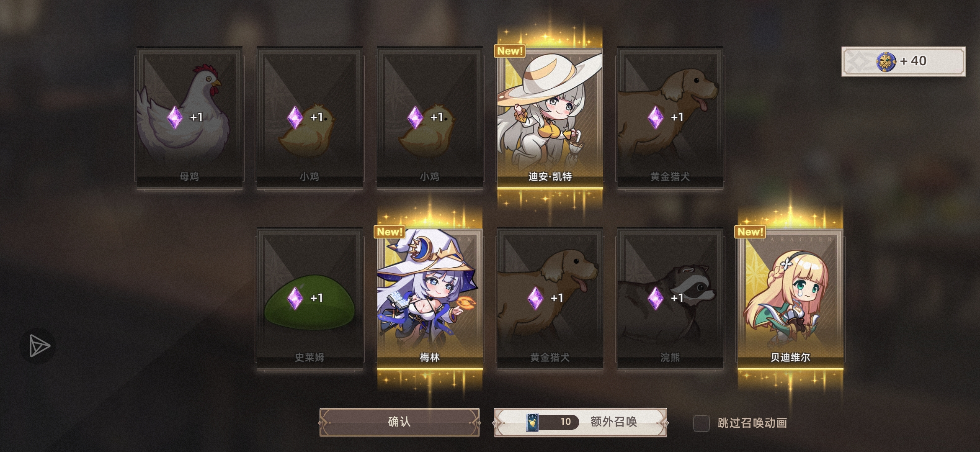Click the 浣熊 raccoon card
The image size is (980, 452).
pos(670,299)
